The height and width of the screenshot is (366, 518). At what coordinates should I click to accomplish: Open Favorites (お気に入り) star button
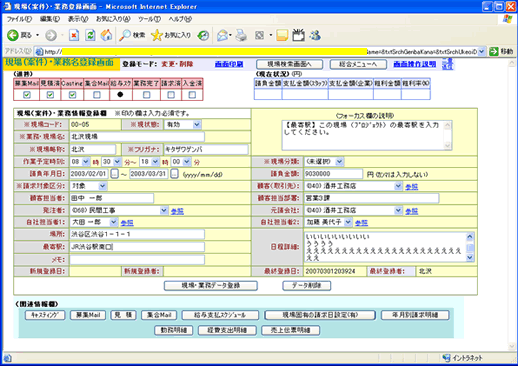click(171, 35)
